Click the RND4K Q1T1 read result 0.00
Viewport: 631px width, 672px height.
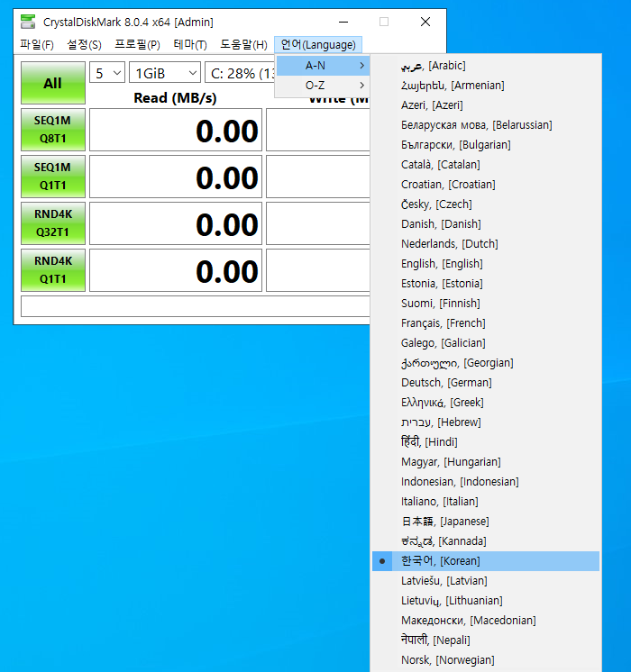pos(176,270)
